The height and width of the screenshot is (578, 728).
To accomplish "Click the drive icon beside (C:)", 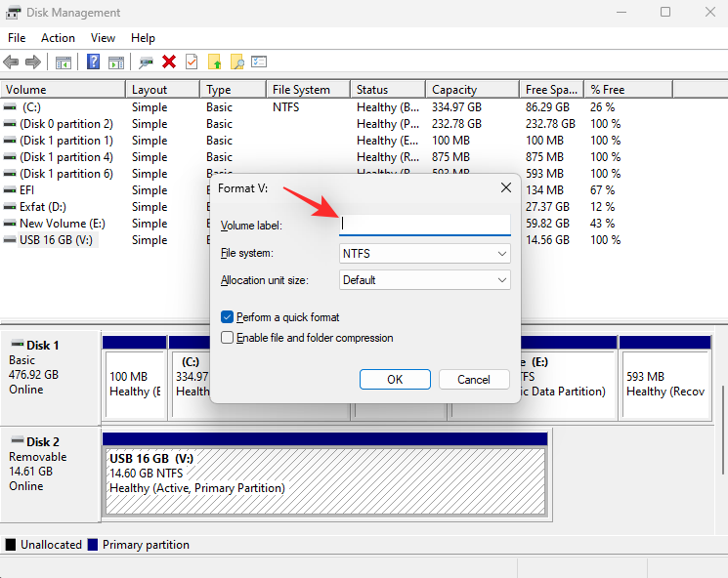I will click(10, 107).
